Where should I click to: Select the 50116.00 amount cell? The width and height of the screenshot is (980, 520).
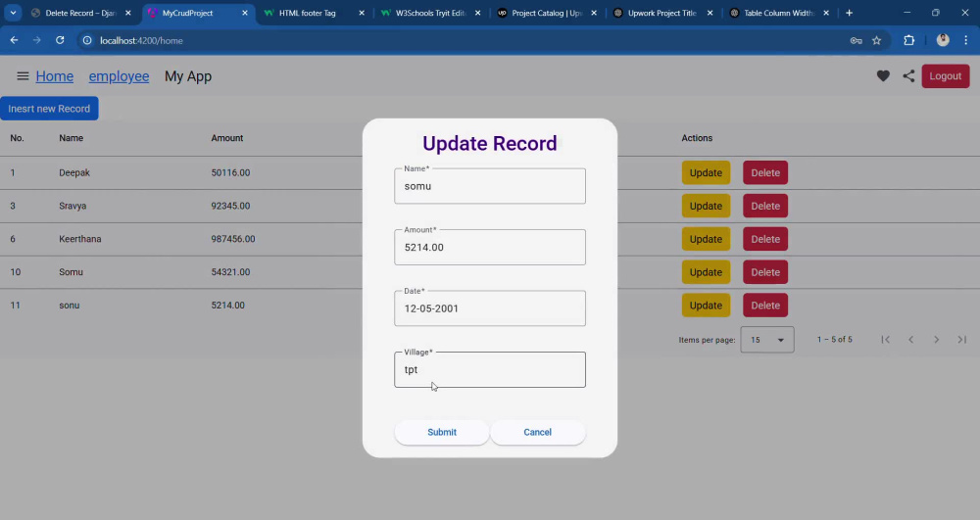click(230, 173)
